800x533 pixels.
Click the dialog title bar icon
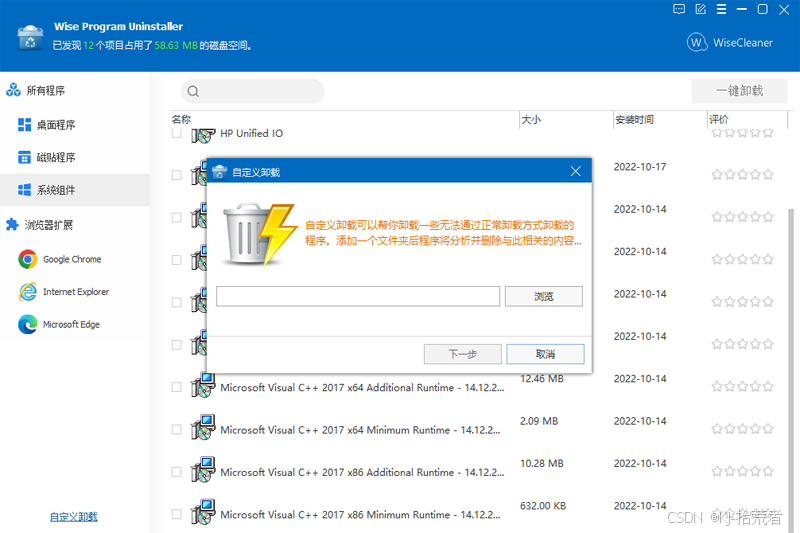coord(219,172)
